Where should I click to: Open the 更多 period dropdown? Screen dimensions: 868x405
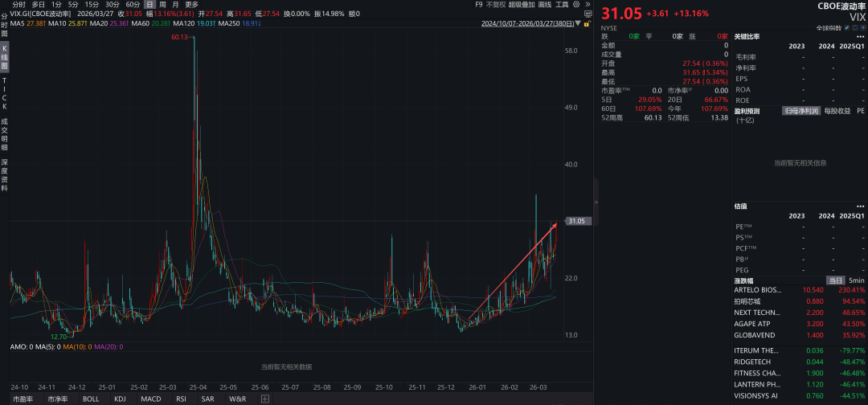[x=191, y=5]
